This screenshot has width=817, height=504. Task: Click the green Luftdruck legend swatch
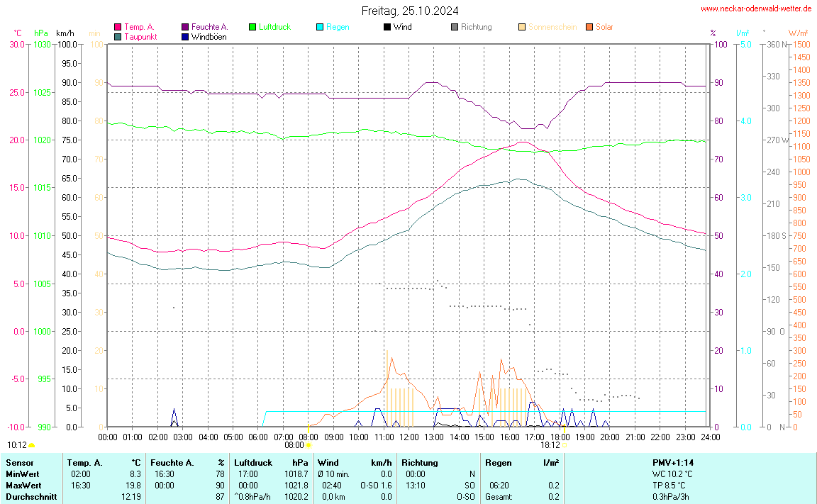click(x=252, y=27)
